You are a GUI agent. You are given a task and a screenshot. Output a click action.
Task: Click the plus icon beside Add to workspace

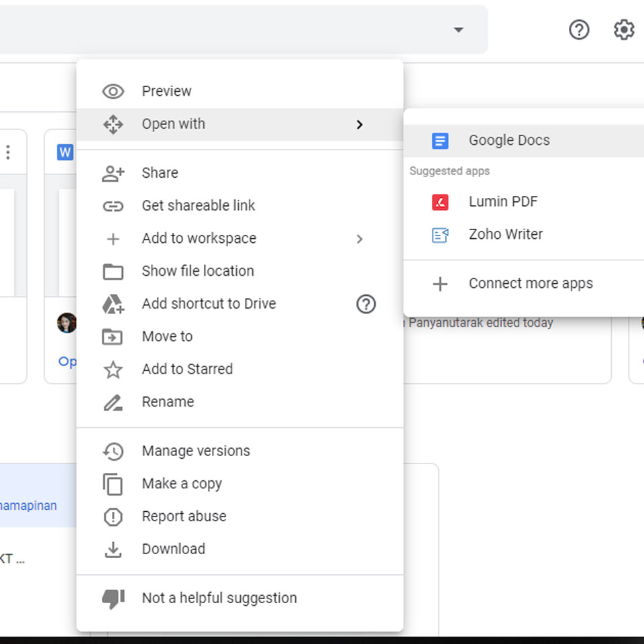113,239
